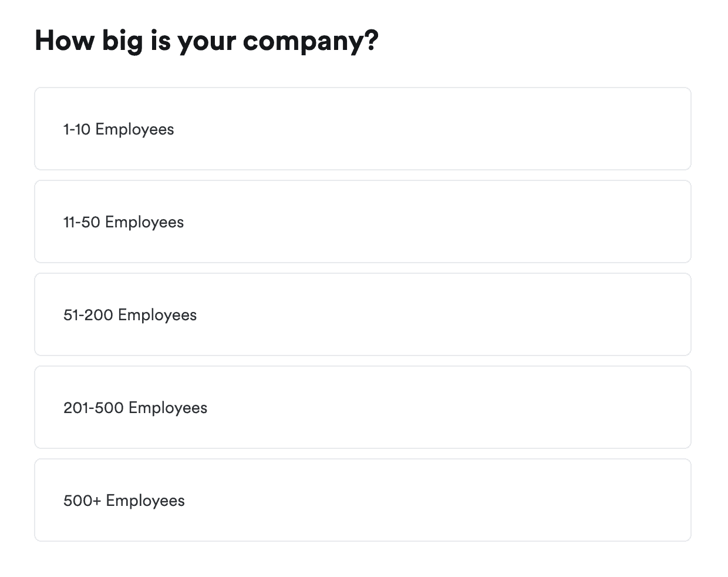Answer with the largest company size card

362,501
